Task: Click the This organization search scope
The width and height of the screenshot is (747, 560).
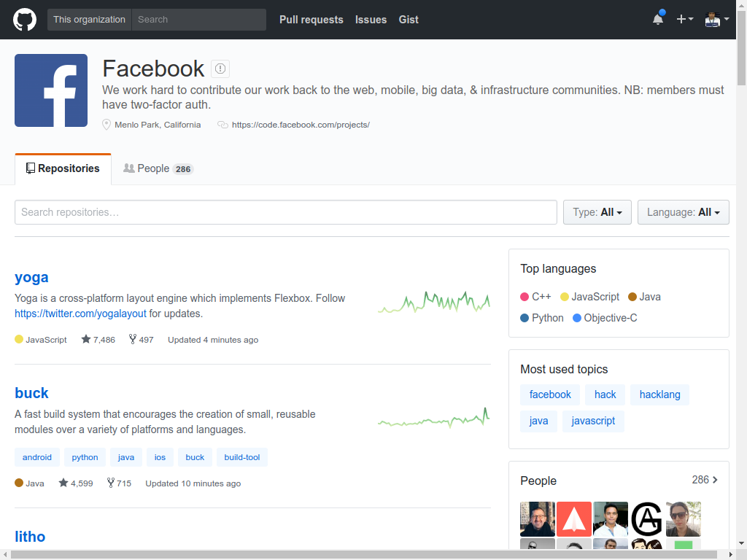Action: click(89, 20)
